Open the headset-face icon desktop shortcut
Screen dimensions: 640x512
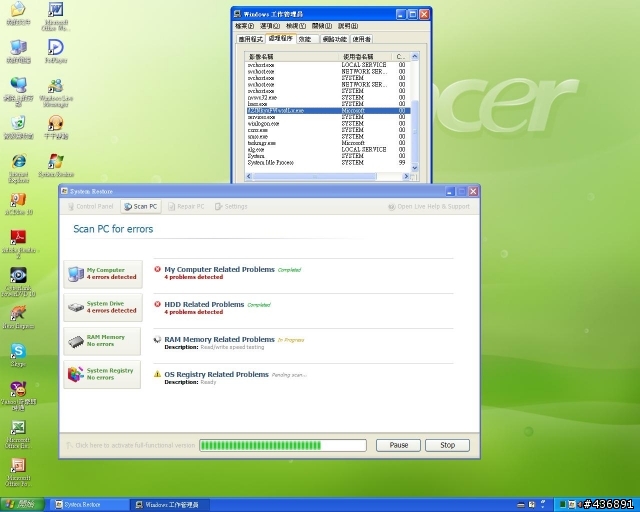(56, 127)
